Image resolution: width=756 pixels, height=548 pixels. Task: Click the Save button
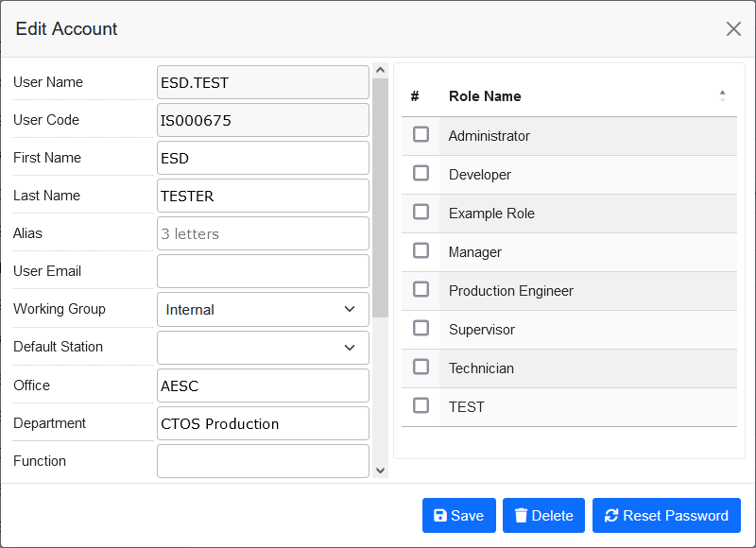458,516
